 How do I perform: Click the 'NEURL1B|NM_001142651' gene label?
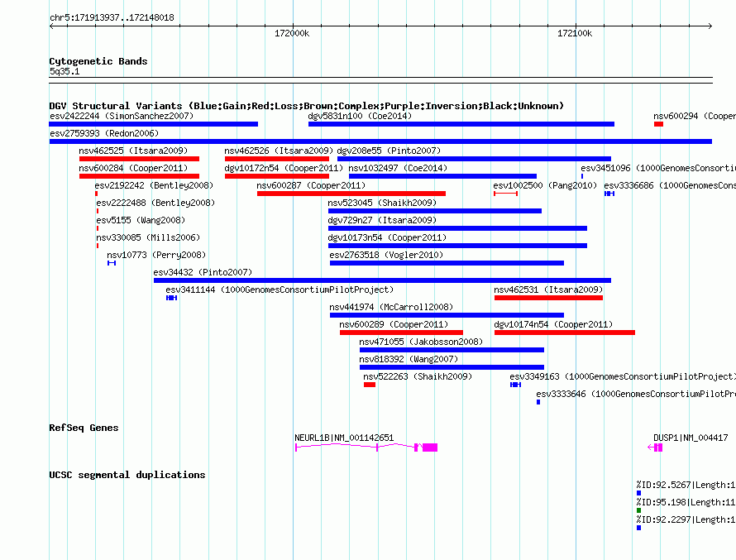point(344,438)
